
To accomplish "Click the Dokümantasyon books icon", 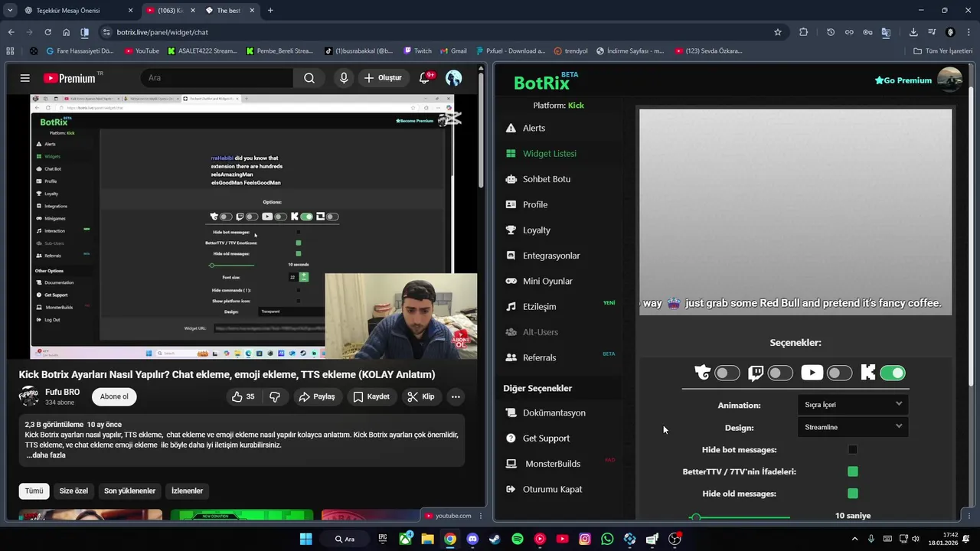I will click(x=511, y=412).
